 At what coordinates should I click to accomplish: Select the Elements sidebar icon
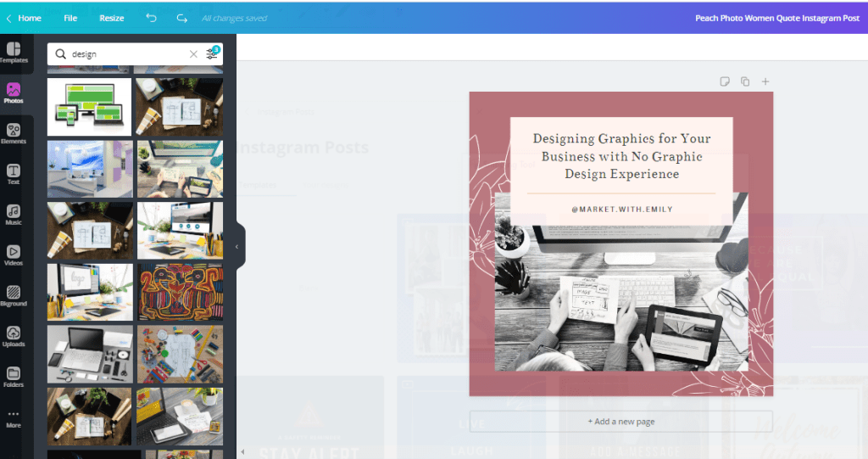tap(14, 133)
